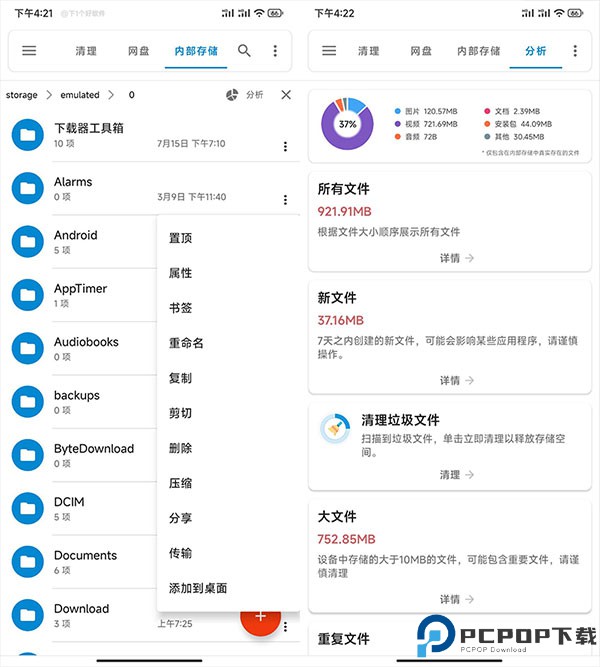Tap the 视频 721.69MB legend entry
Viewport: 600px width, 667px height.
click(x=426, y=124)
